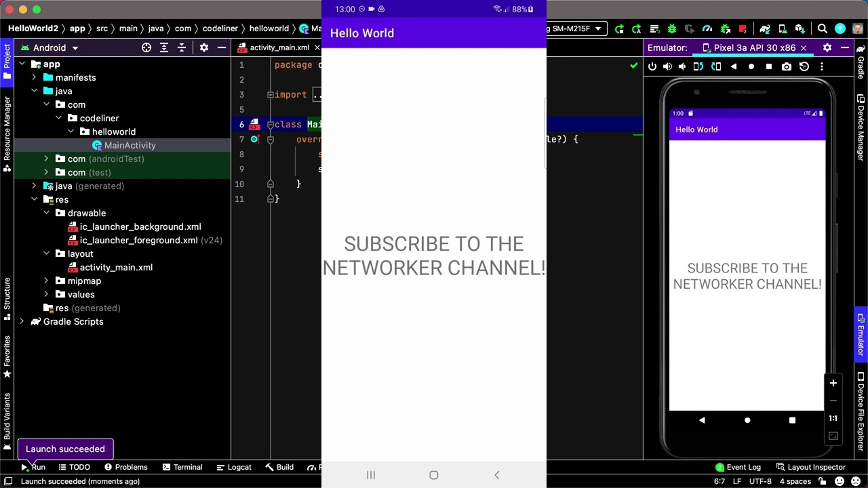The width and height of the screenshot is (868, 488).
Task: Switch to activity_main.xml editor tab
Action: click(x=279, y=47)
